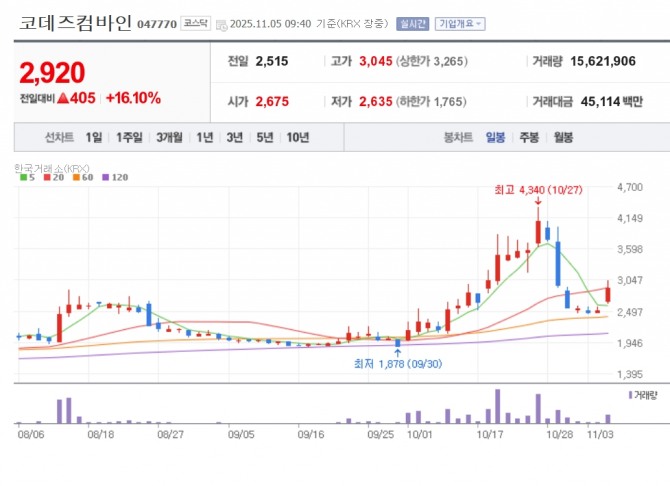Click the 실시간 badge button
The image size is (670, 486).
(412, 24)
